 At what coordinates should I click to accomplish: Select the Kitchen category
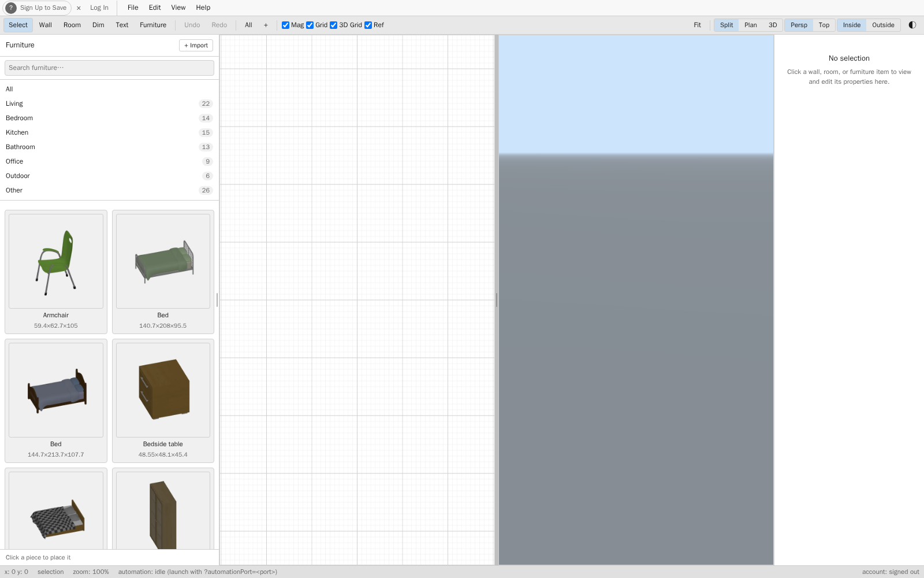point(109,132)
